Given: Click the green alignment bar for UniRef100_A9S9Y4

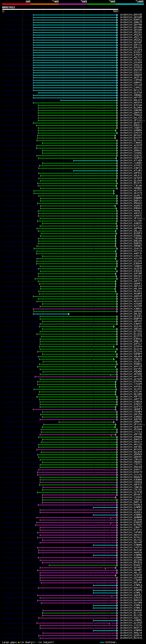Looking at the screenshot, I should pos(76,103).
